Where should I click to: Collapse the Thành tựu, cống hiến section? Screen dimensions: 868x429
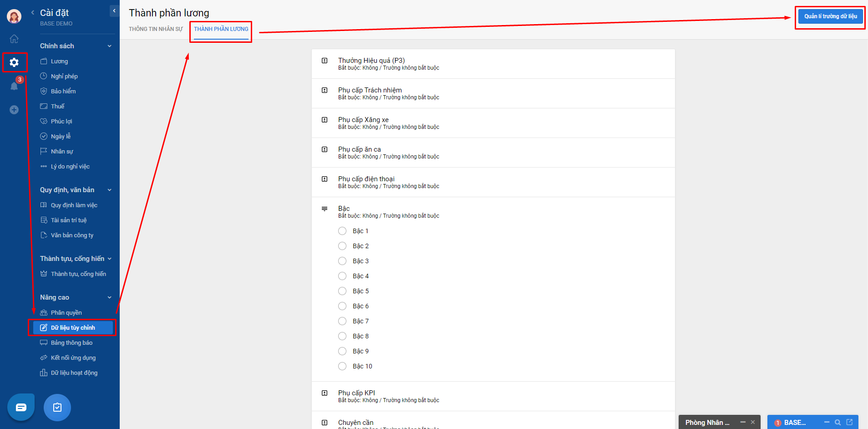[109, 259]
